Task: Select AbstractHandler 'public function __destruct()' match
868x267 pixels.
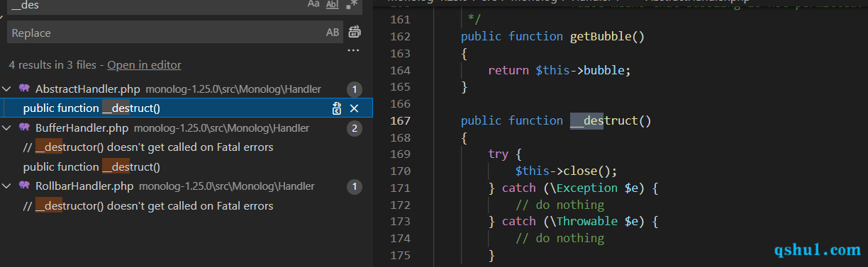Action: tap(91, 108)
